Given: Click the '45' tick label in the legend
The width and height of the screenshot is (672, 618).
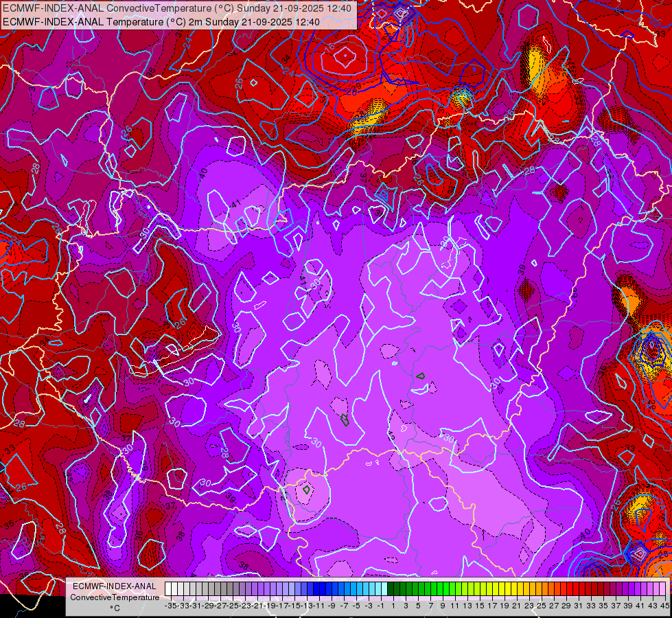Looking at the screenshot, I should [664, 606].
